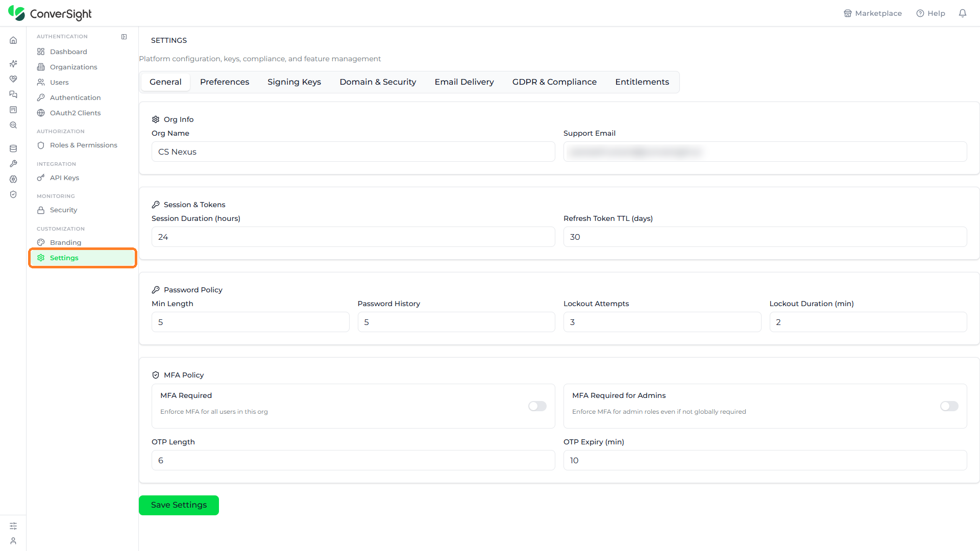Click the Password History field
This screenshot has height=551, width=980.
pos(456,322)
